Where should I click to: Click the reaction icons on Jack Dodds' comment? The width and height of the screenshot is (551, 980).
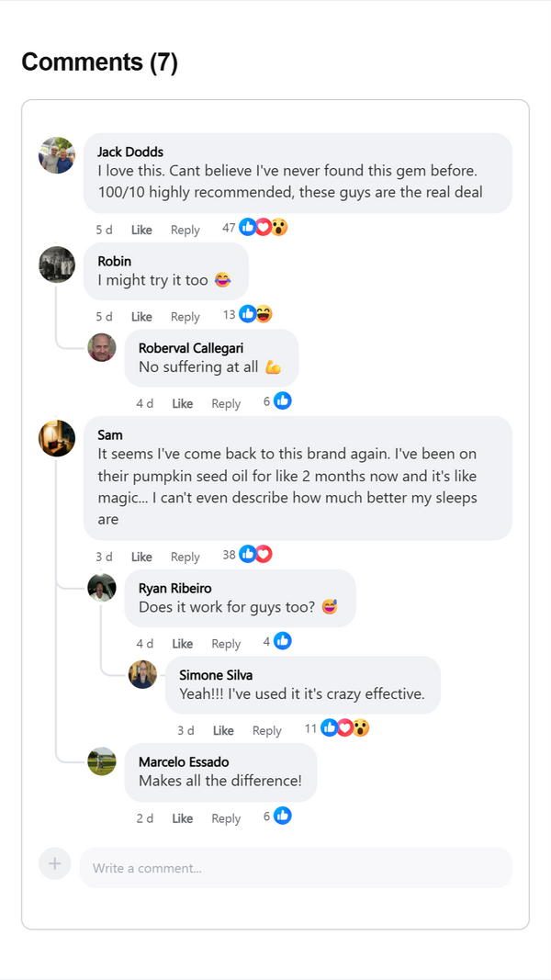point(264,228)
